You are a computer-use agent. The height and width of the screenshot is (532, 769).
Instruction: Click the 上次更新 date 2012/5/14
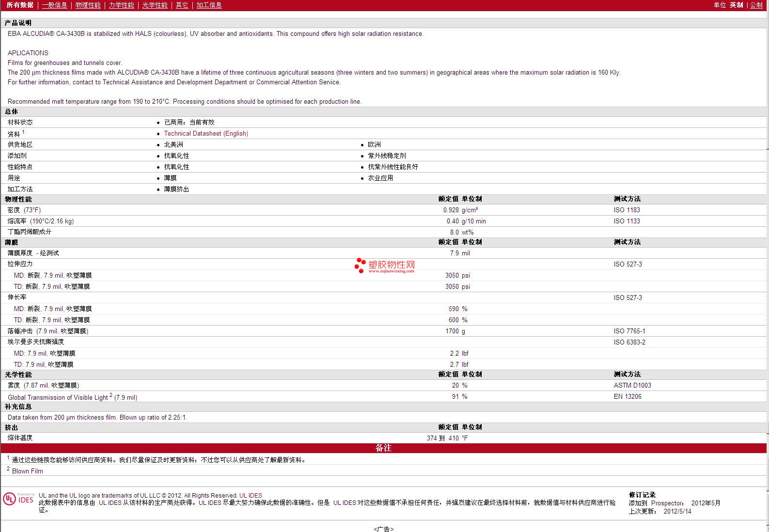click(x=677, y=511)
